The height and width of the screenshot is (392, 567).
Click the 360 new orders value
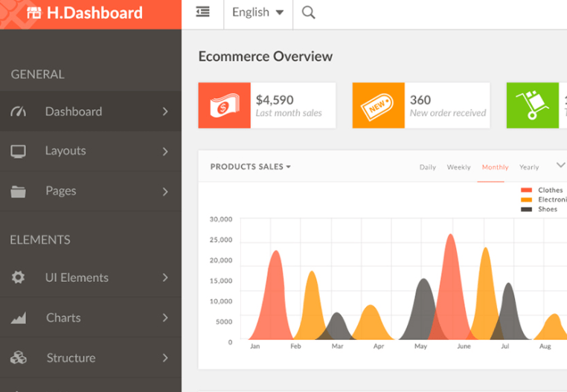pos(420,100)
